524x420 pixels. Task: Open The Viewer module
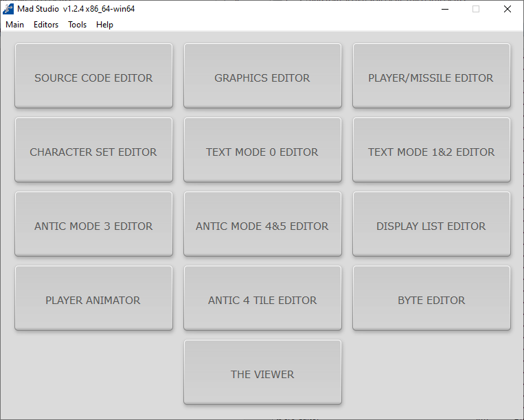262,374
